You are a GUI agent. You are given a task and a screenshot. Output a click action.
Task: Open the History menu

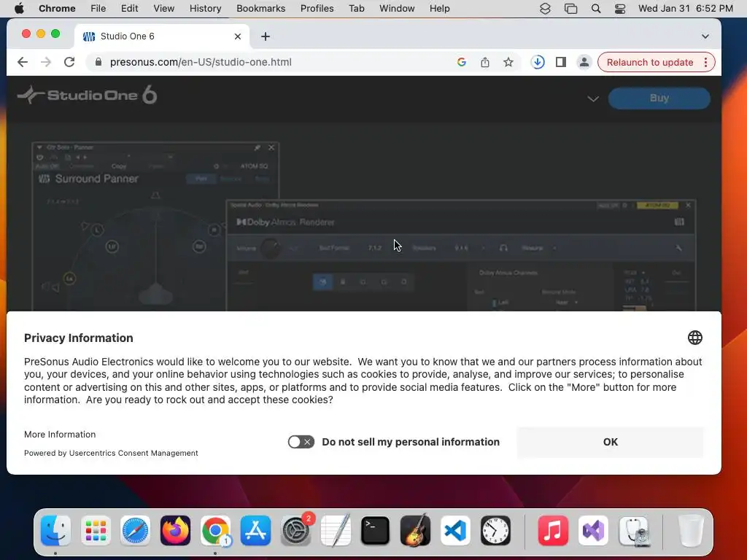[205, 8]
